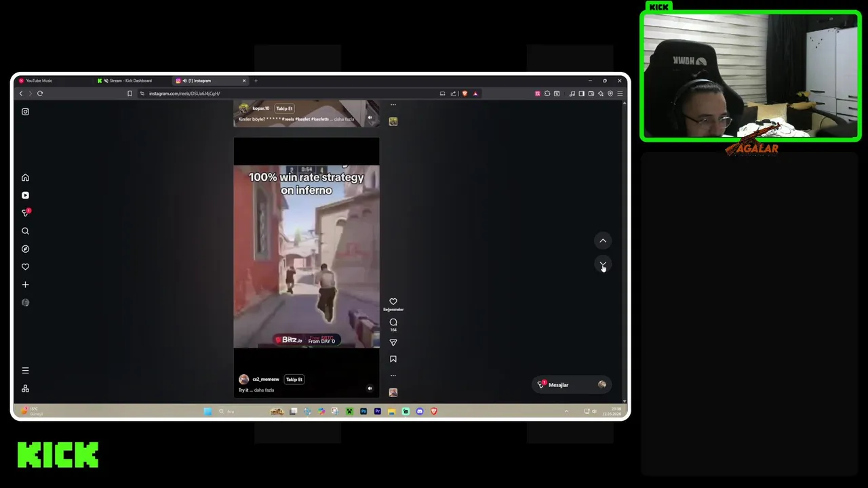This screenshot has width=868, height=488.
Task: Open the hamburger More menu in the sidebar
Action: click(25, 371)
